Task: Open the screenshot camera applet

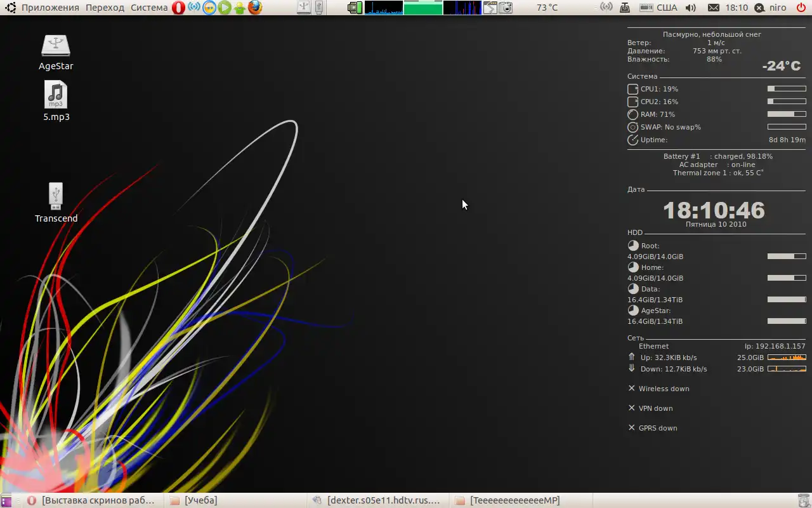Action: [x=506, y=8]
